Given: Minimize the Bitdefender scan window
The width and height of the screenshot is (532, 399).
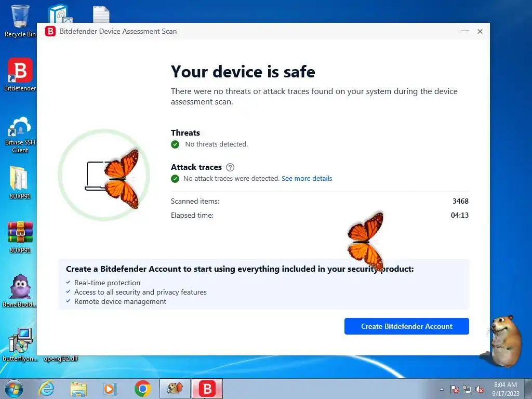Looking at the screenshot, I should tap(465, 31).
